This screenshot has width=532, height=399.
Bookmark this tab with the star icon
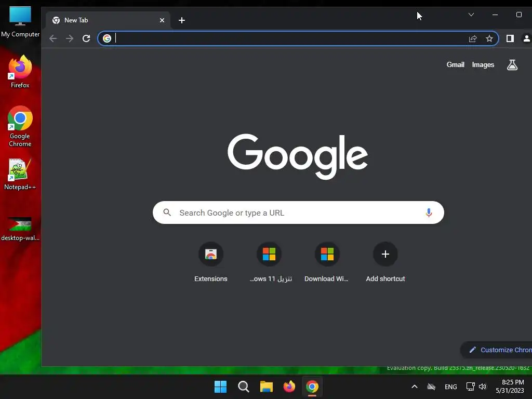coord(489,38)
